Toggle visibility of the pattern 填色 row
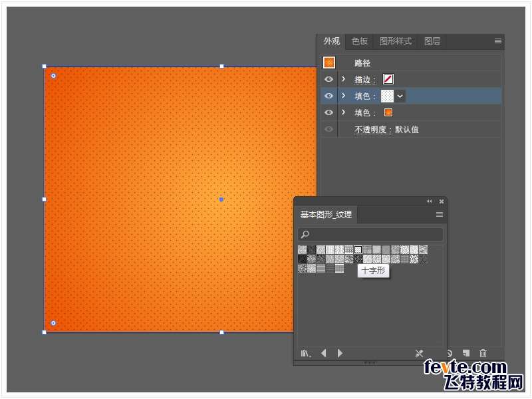532x399 pixels. pyautogui.click(x=329, y=96)
